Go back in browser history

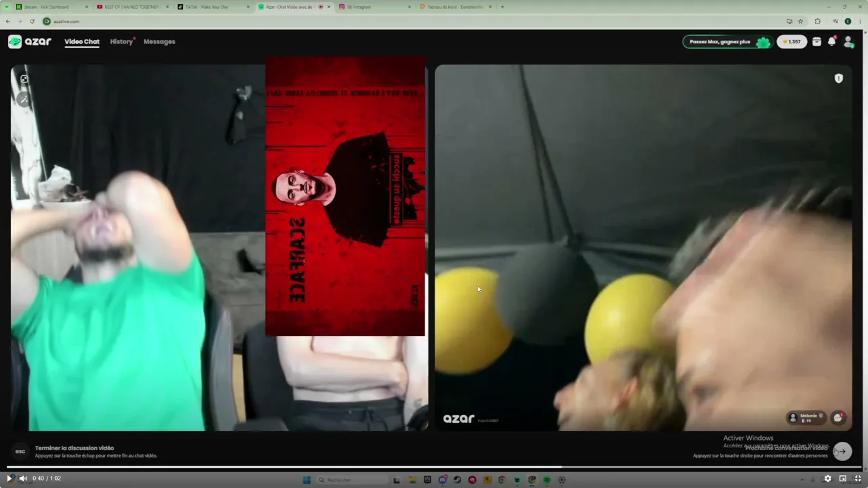(8, 21)
